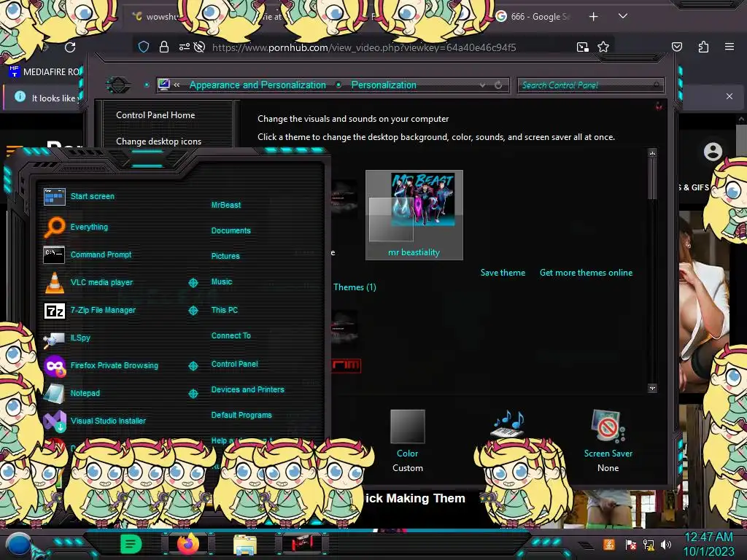Click the themes list scrollbar thumb
This screenshot has width=747, height=560.
coord(652,179)
